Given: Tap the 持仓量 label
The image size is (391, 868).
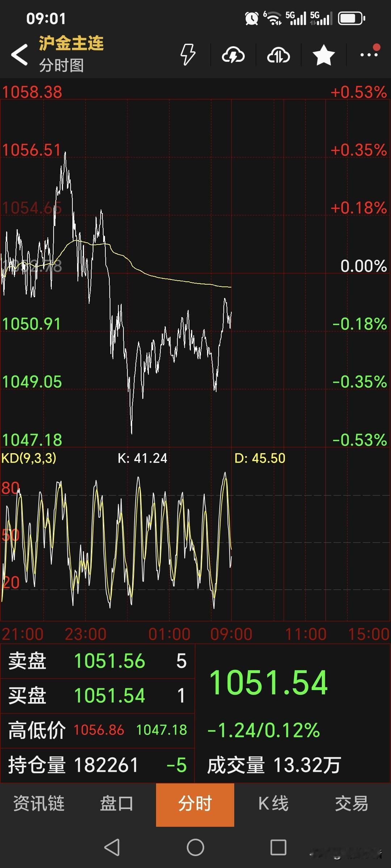Looking at the screenshot, I should pyautogui.click(x=37, y=765).
